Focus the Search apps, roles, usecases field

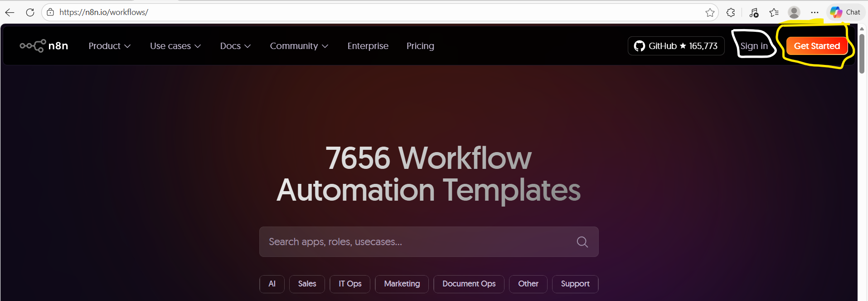(429, 242)
